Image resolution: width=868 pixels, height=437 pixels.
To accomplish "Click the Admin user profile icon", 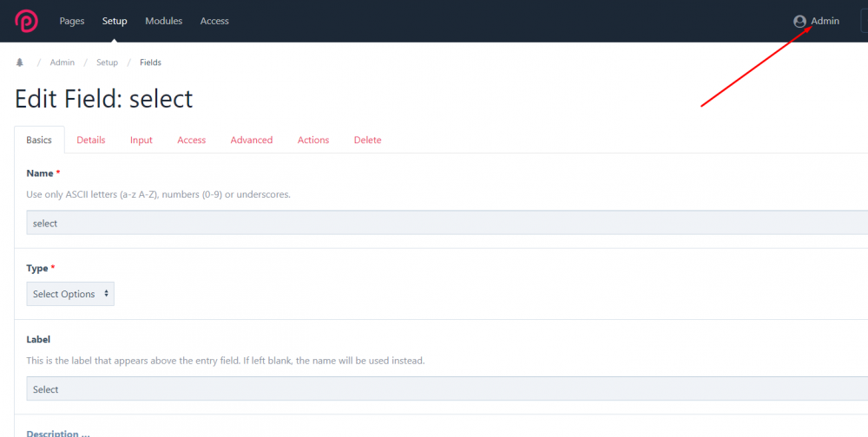I will pyautogui.click(x=799, y=22).
